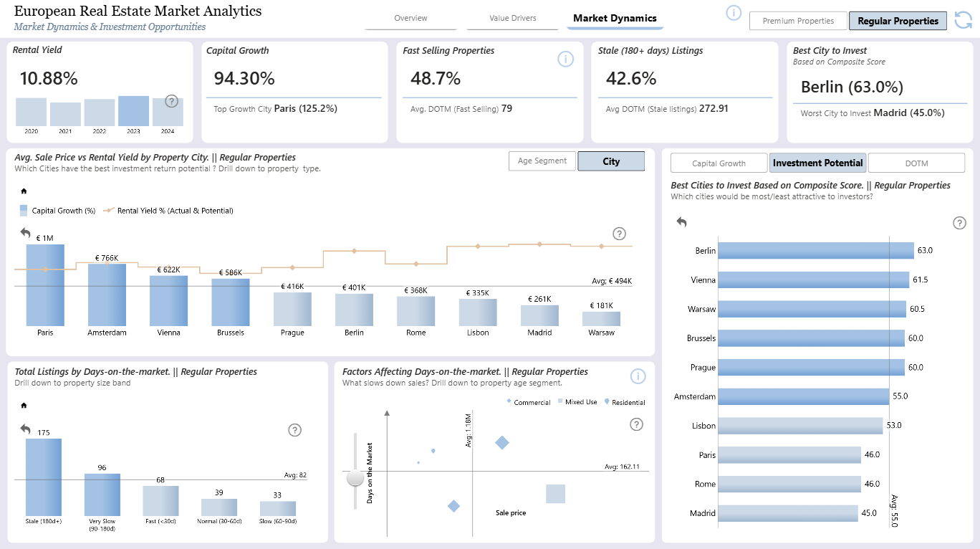Open the help icon in the Total Listings chart
This screenshot has height=549, width=980.
[x=294, y=430]
